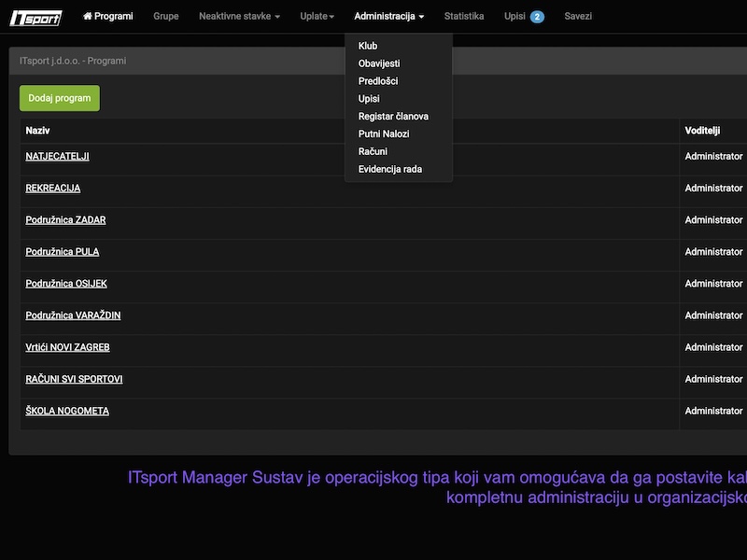Click the Upisi notification badge
The height and width of the screenshot is (560, 747).
tap(537, 17)
